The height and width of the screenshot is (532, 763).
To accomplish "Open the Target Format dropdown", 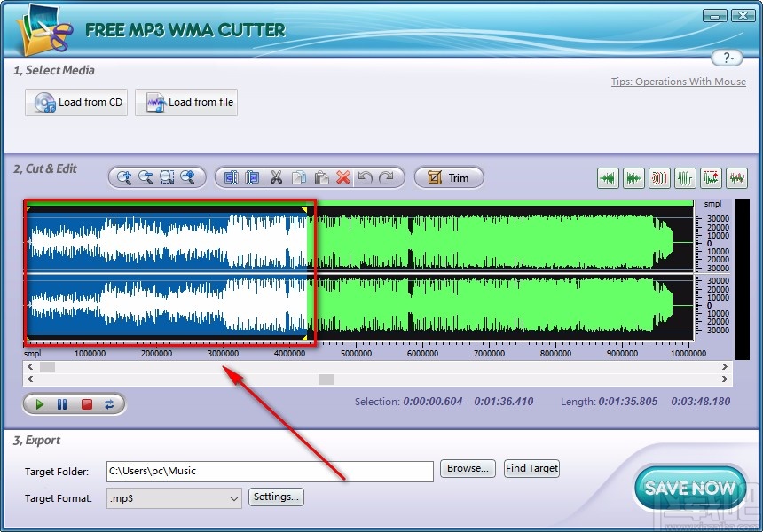I will 174,498.
